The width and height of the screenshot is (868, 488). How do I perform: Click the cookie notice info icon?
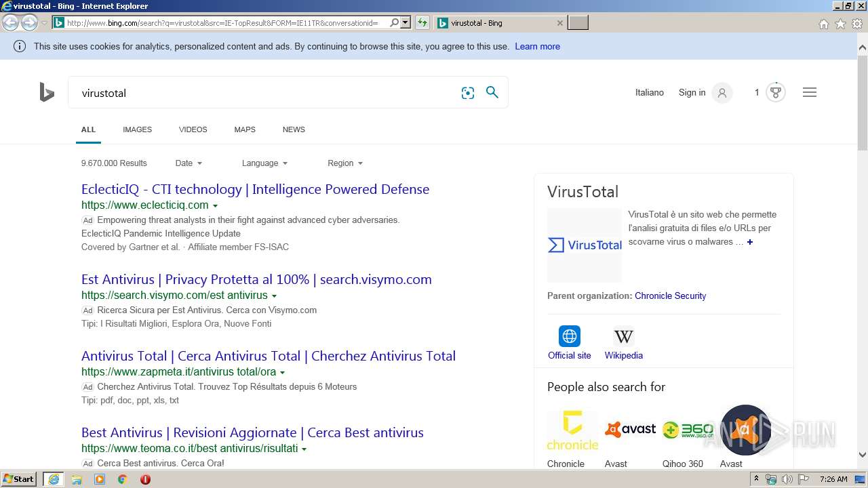(20, 46)
